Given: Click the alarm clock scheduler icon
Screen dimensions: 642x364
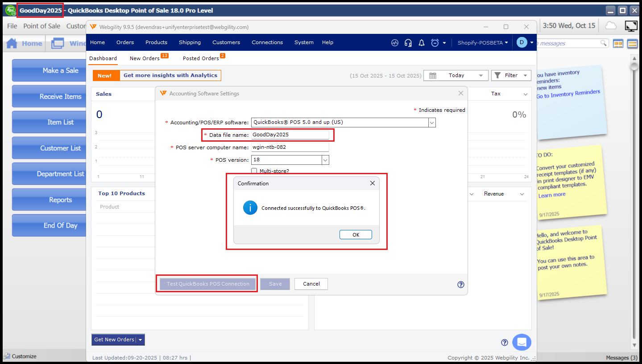Looking at the screenshot, I should 435,43.
